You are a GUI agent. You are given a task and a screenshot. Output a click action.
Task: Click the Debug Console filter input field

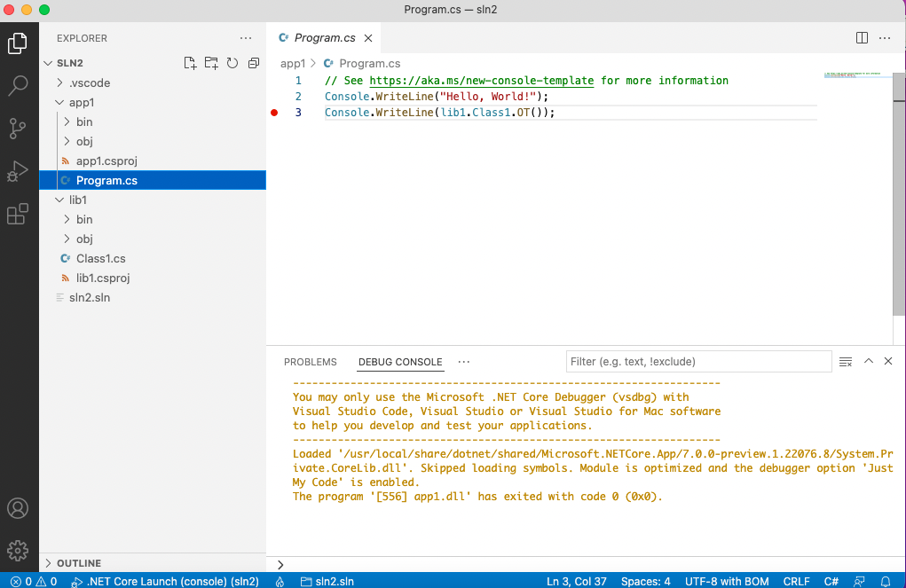698,361
